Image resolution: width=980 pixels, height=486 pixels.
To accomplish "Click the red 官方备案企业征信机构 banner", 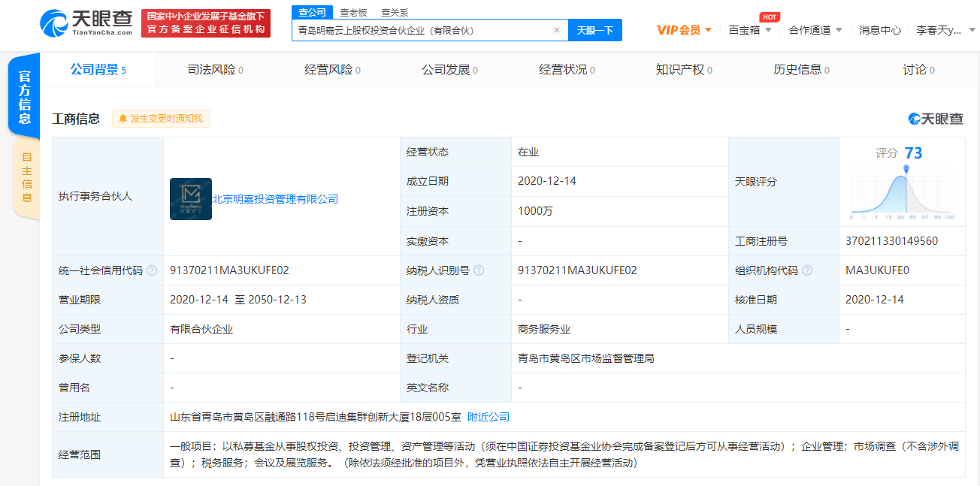I will [x=206, y=23].
